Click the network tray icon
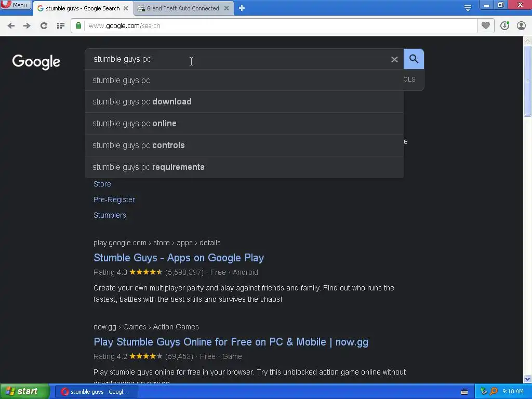This screenshot has width=532, height=399. tap(484, 392)
